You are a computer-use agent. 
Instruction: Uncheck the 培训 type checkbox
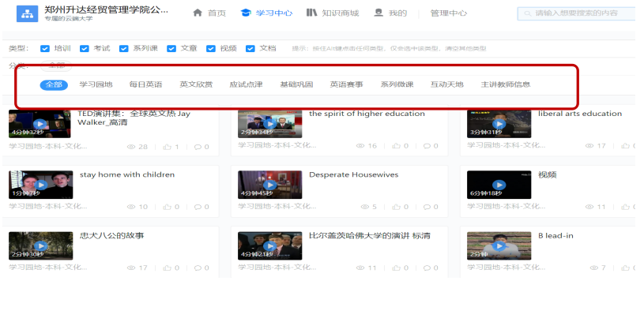point(45,48)
